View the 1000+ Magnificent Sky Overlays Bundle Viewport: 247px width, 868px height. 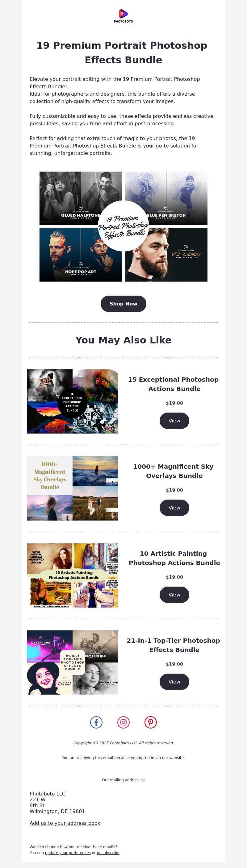[x=174, y=508]
